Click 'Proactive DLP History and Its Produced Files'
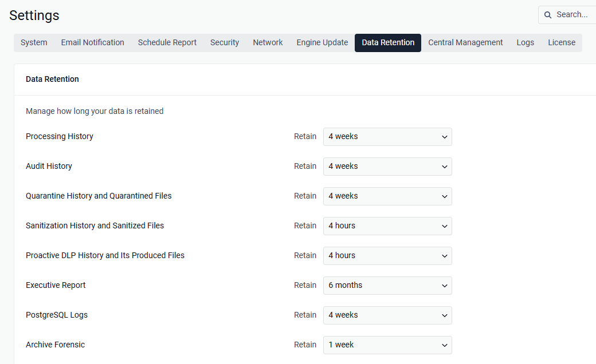 point(105,255)
